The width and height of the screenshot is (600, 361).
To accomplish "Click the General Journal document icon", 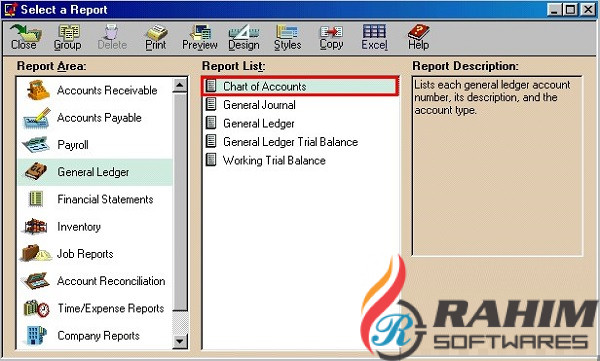I will (211, 104).
